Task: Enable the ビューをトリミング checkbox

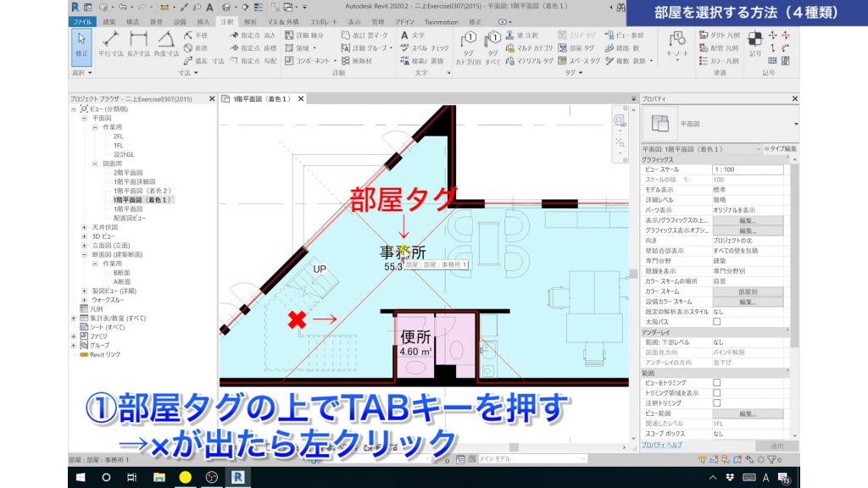Action: pyautogui.click(x=719, y=381)
